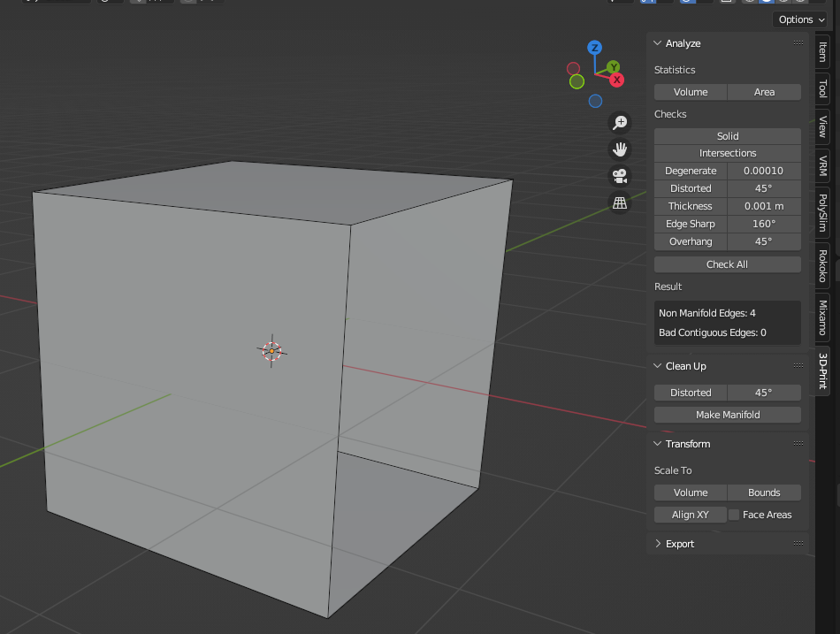
Task: Adjust the Overhang 45° field
Action: point(765,241)
